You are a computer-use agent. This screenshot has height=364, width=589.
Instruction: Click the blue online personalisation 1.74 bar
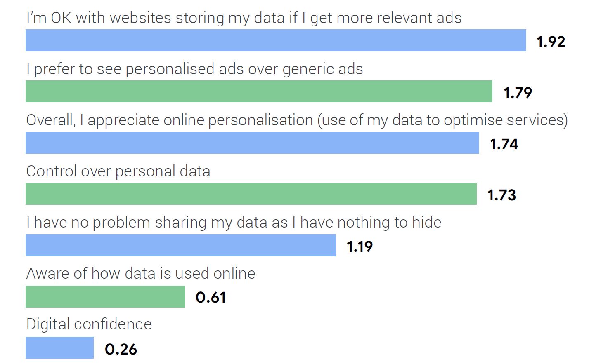tap(252, 143)
